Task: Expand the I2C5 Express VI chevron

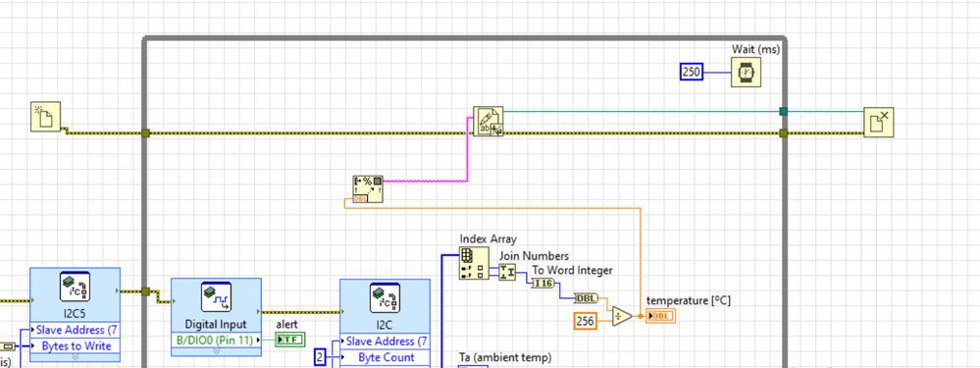Action: pos(75,357)
